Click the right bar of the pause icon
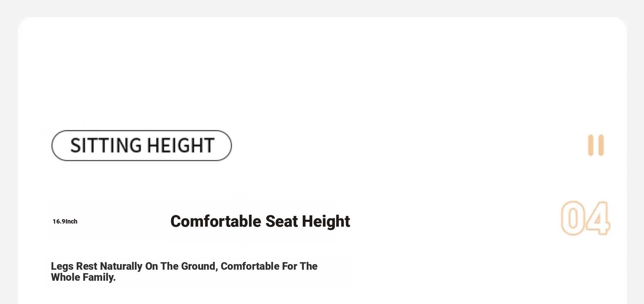This screenshot has width=644, height=304. (601, 145)
